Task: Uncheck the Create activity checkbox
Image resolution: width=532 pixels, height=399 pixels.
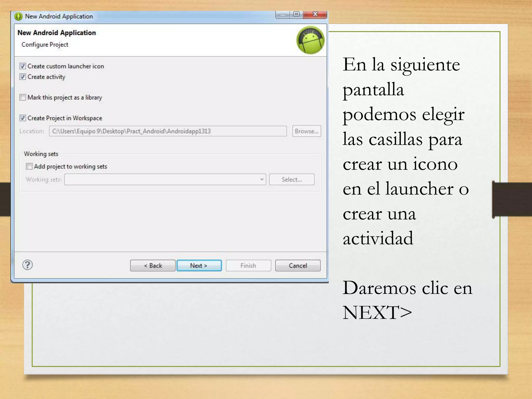Action: [23, 77]
